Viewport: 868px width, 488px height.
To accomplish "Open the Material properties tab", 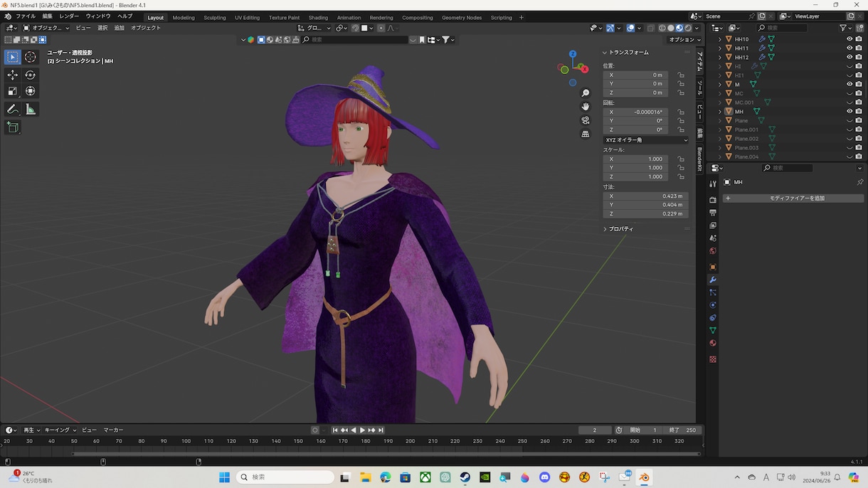I will [713, 344].
